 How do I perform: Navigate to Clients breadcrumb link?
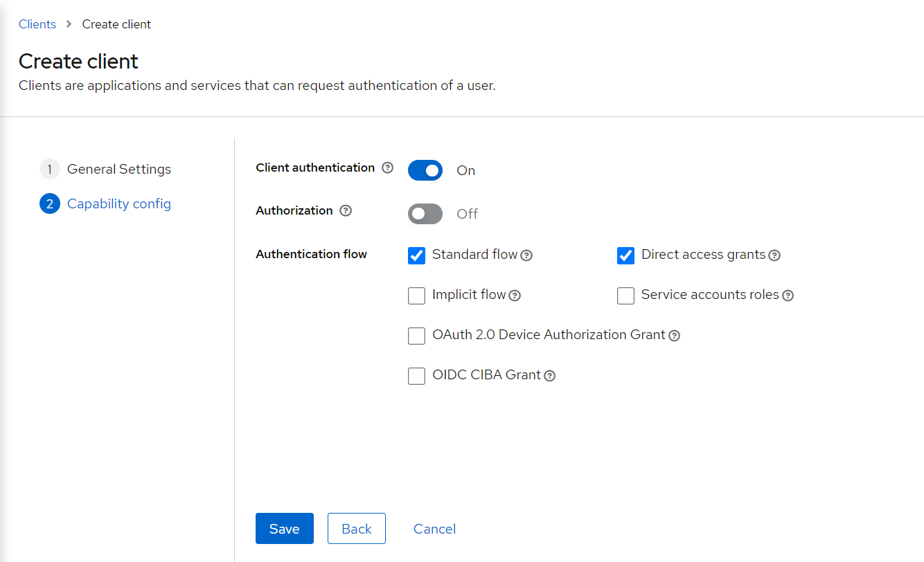[x=37, y=24]
